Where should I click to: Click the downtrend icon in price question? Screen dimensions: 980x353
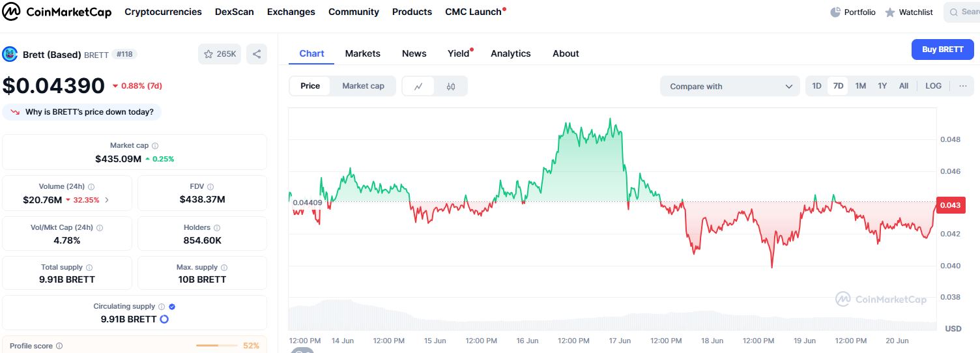click(16, 112)
